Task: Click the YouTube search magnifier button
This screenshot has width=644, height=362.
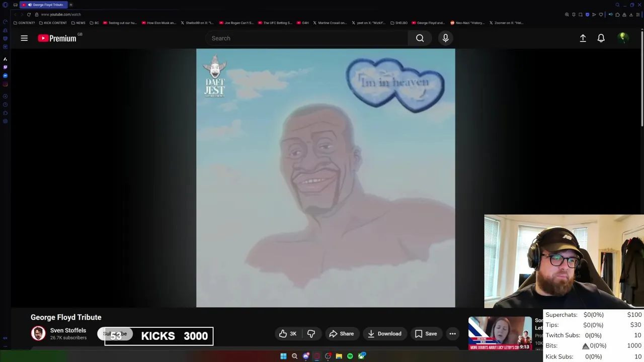Action: pyautogui.click(x=420, y=38)
